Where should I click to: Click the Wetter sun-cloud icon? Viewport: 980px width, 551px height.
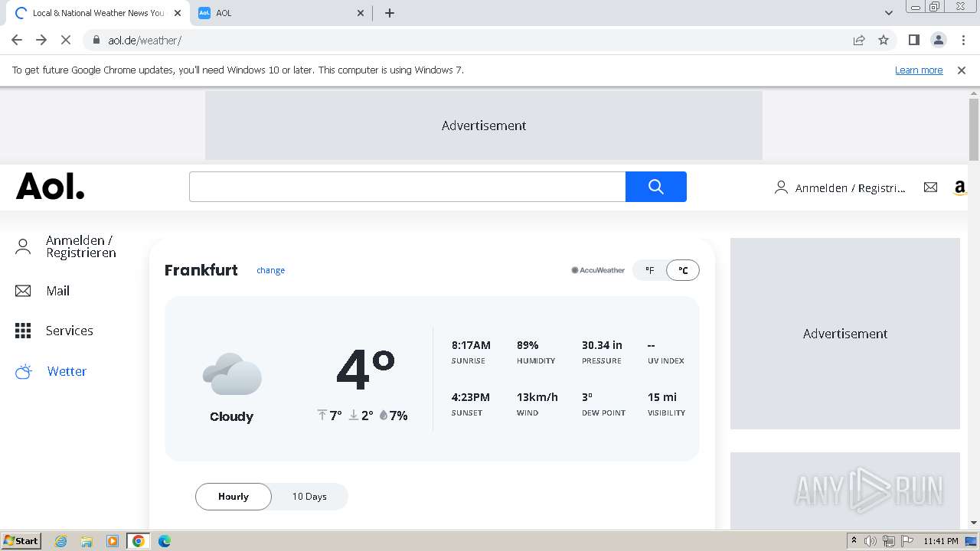24,371
